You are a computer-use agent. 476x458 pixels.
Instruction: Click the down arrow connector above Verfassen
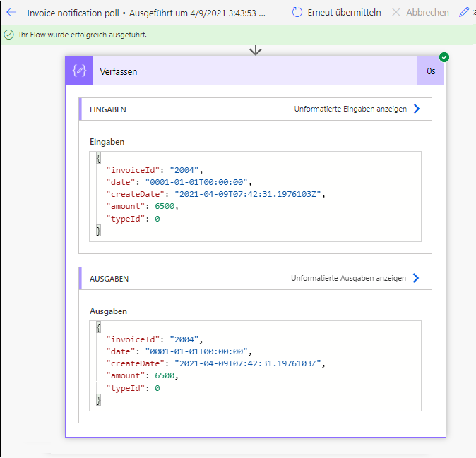coord(256,50)
